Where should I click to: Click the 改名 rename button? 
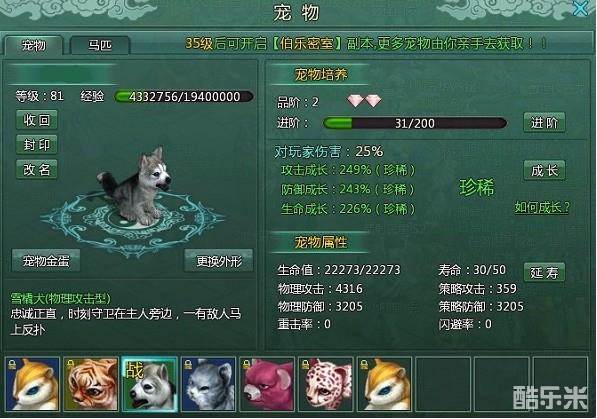(x=37, y=170)
